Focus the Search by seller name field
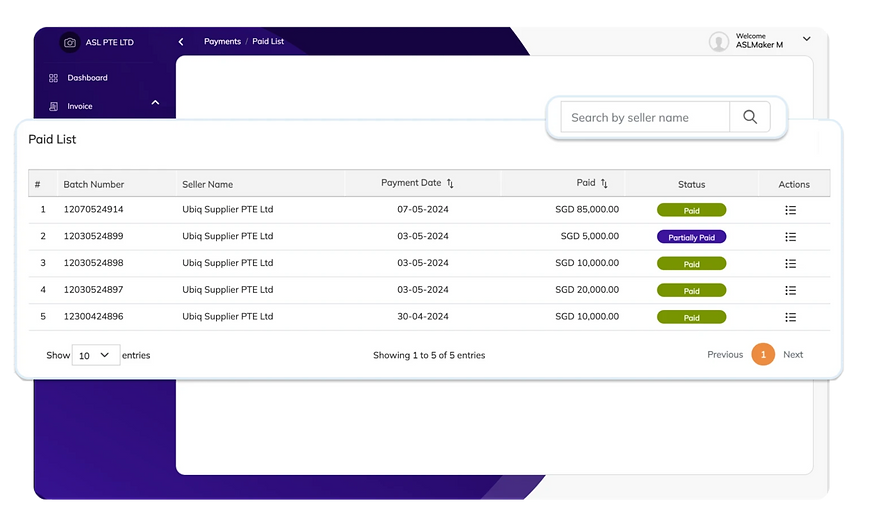The image size is (885, 531). (x=645, y=117)
